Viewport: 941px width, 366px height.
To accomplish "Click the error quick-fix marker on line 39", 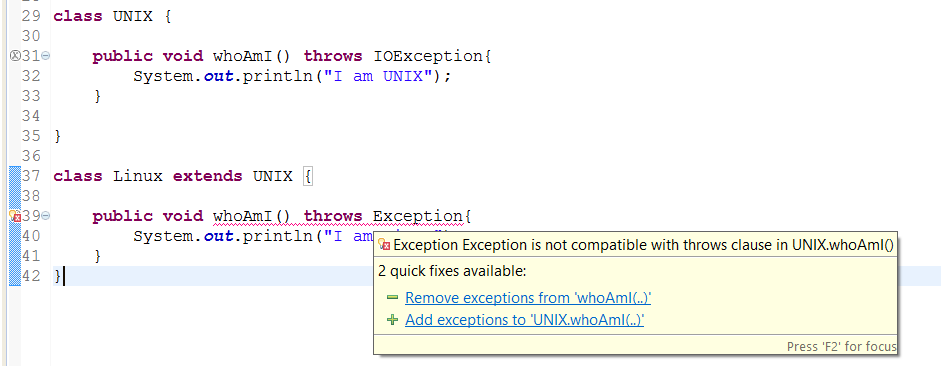I will pyautogui.click(x=16, y=216).
